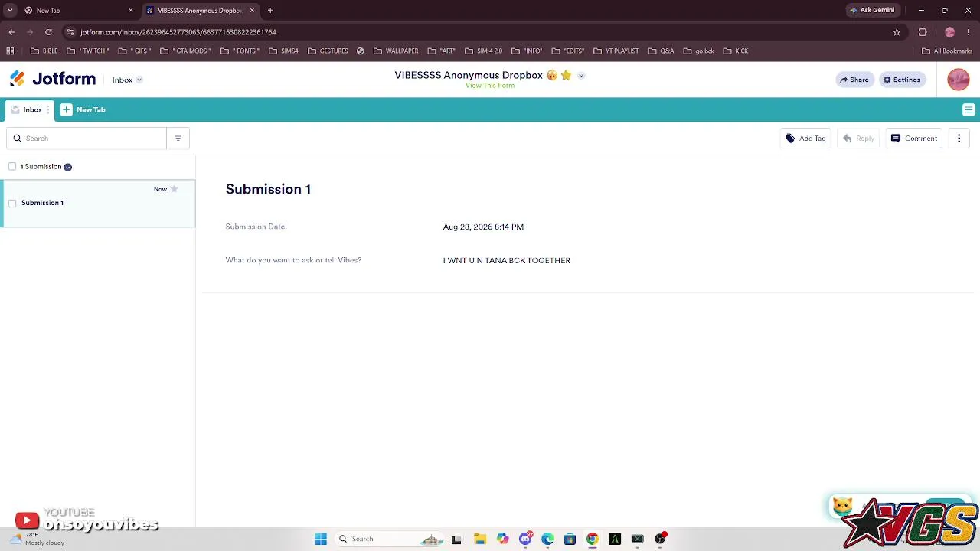Toggle the right side panel icon
This screenshot has width=980, height=551.
969,110
